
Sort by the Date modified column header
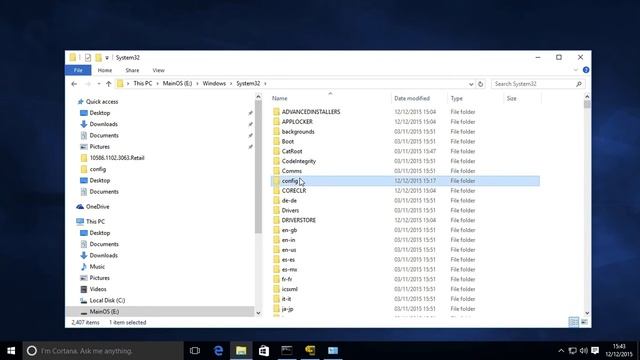[x=412, y=98]
